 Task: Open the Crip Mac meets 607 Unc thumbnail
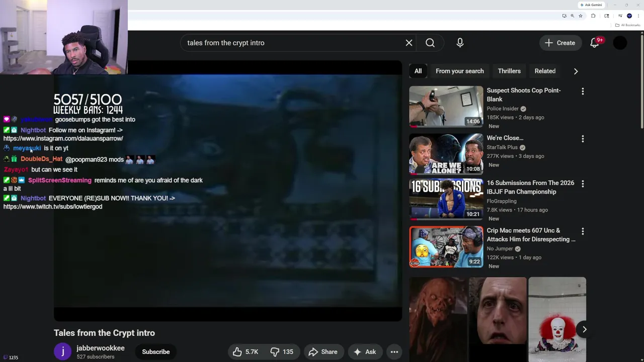coord(446,246)
